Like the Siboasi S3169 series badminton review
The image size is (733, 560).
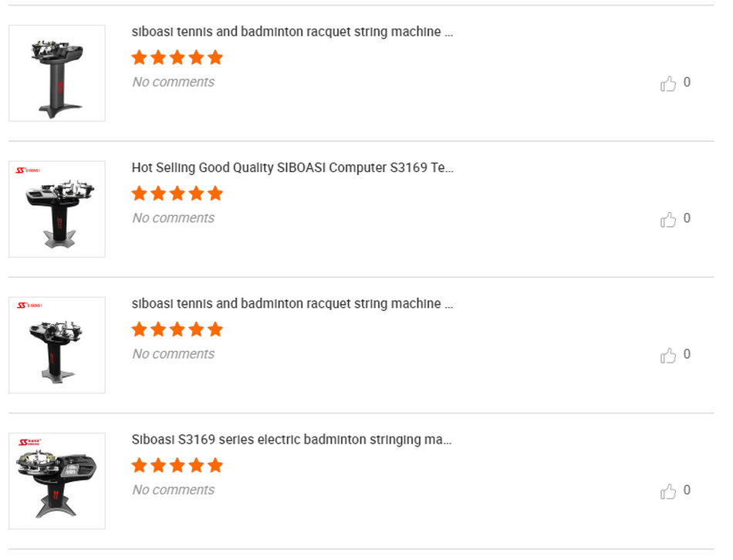[x=667, y=492]
